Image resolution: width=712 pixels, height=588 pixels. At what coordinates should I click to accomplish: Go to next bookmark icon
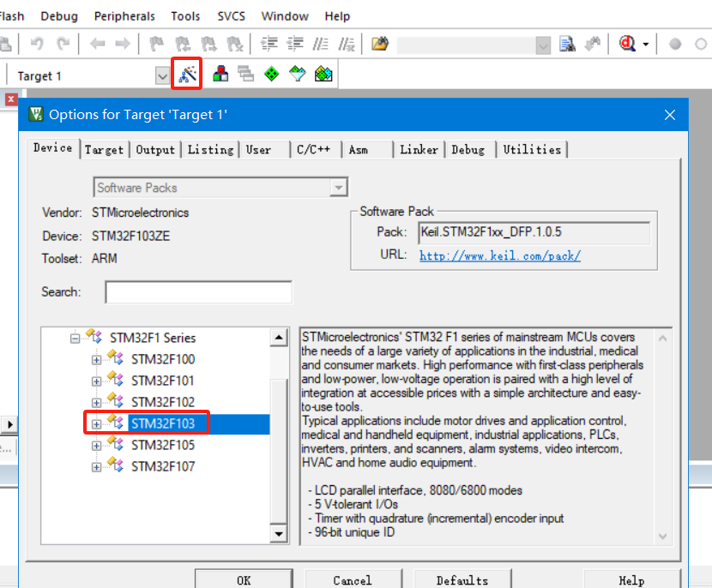pos(208,44)
